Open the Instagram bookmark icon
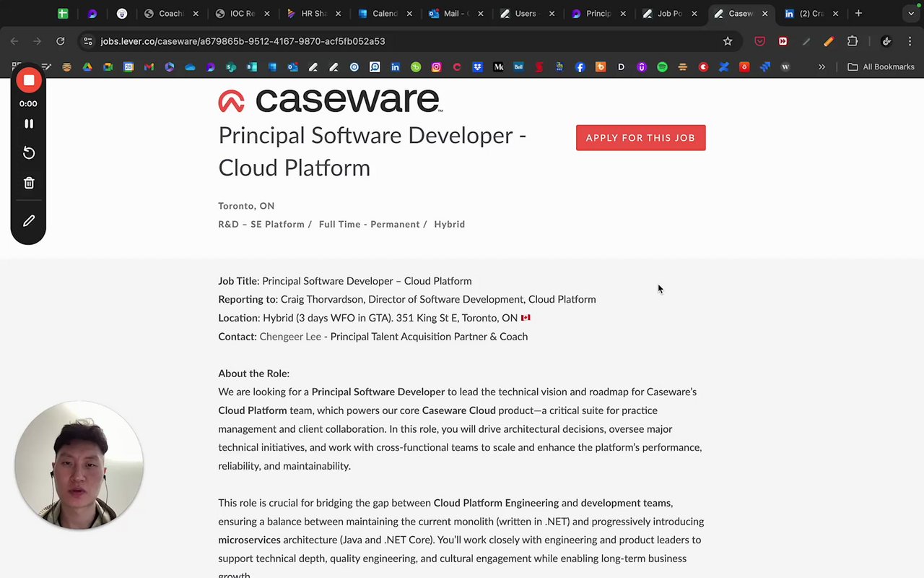This screenshot has height=578, width=924. [436, 66]
